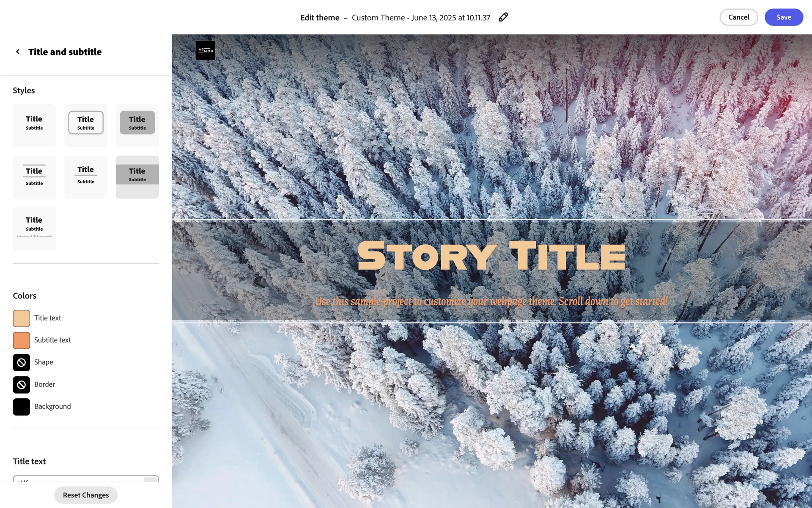Choose the top and bottom lines style

tap(34, 177)
